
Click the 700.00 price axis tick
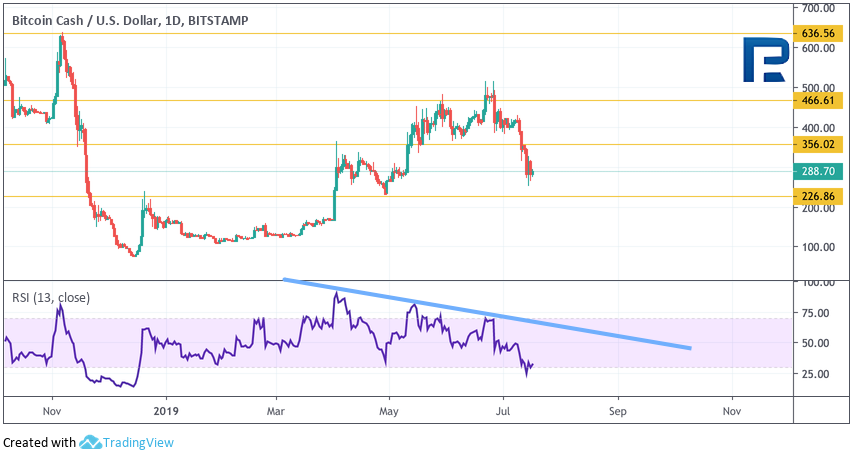(x=817, y=8)
